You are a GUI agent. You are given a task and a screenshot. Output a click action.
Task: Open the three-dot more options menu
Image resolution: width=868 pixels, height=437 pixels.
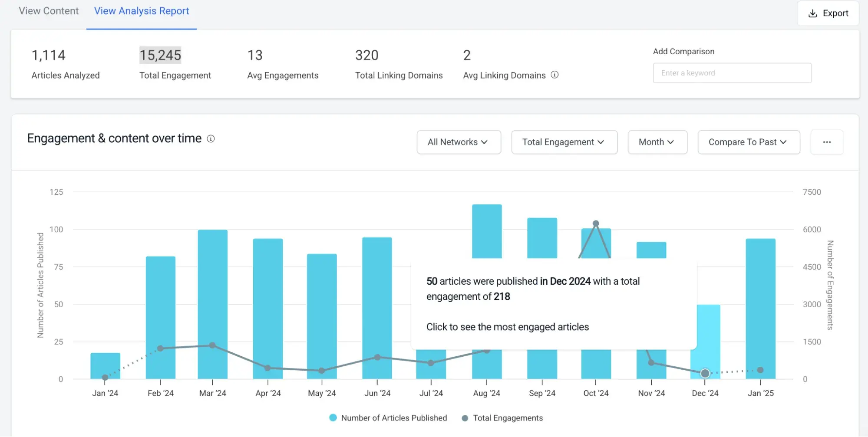827,142
